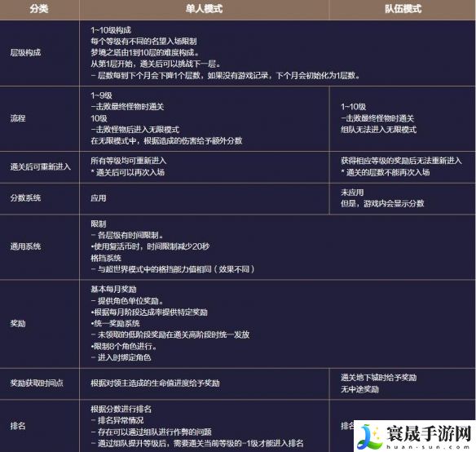Click the 应用 cell in 分数系统
The image size is (476, 452).
[x=99, y=198]
